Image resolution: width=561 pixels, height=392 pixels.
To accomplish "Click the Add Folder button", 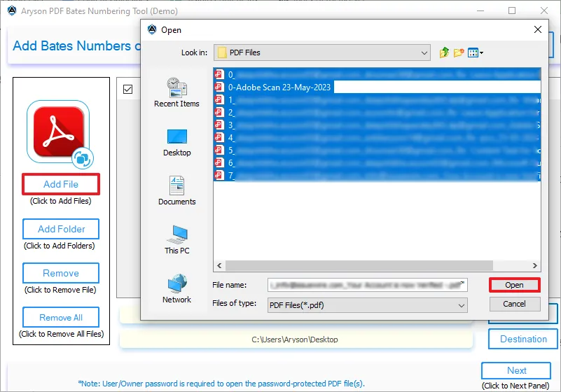I will (61, 229).
